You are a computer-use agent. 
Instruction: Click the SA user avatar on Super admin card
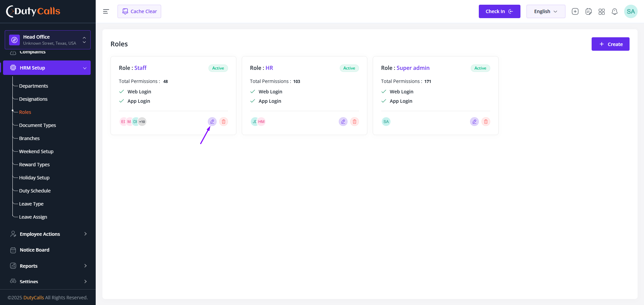[x=386, y=122]
